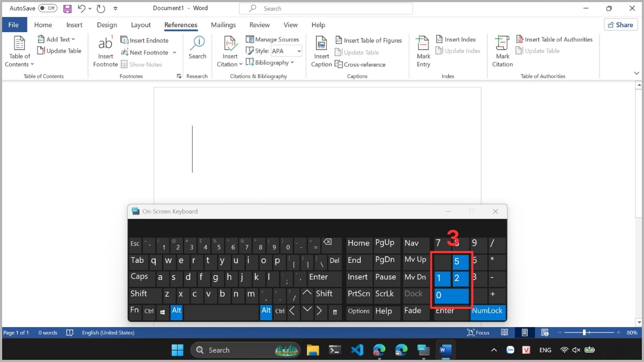Click Insert Endnote
This screenshot has height=362, width=644.
(x=144, y=40)
